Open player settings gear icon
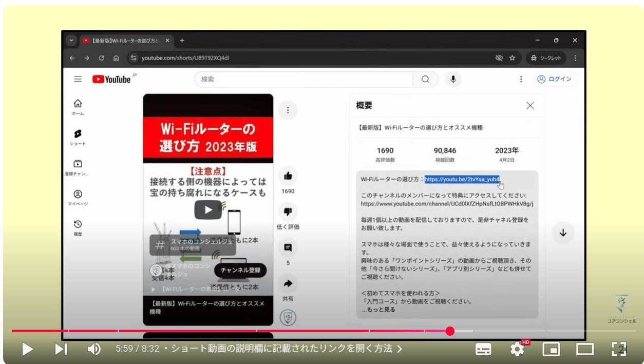The image size is (644, 364). click(517, 350)
